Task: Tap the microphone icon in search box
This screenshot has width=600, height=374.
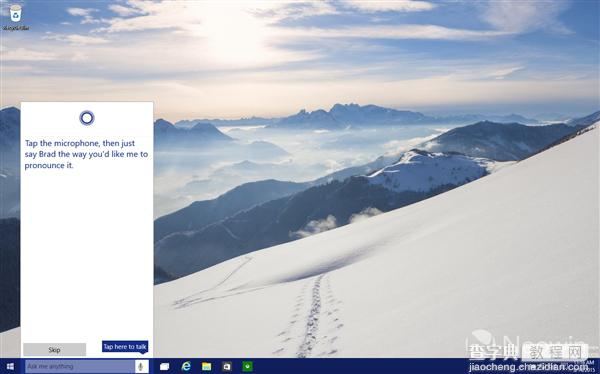Action: click(141, 366)
